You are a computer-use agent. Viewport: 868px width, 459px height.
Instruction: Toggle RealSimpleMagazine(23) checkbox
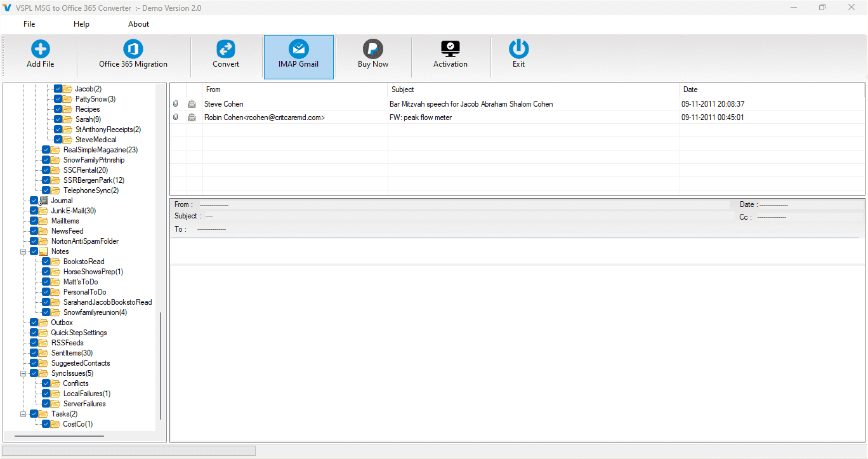tap(46, 150)
